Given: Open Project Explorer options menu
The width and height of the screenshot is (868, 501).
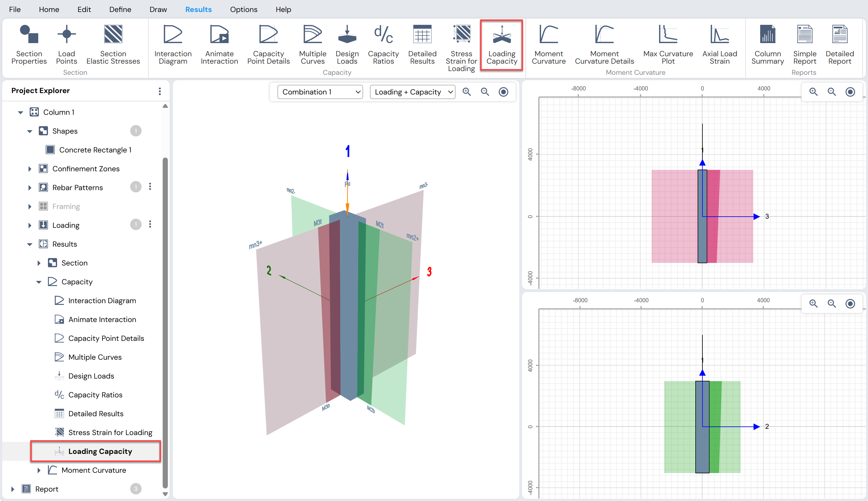Looking at the screenshot, I should (160, 91).
